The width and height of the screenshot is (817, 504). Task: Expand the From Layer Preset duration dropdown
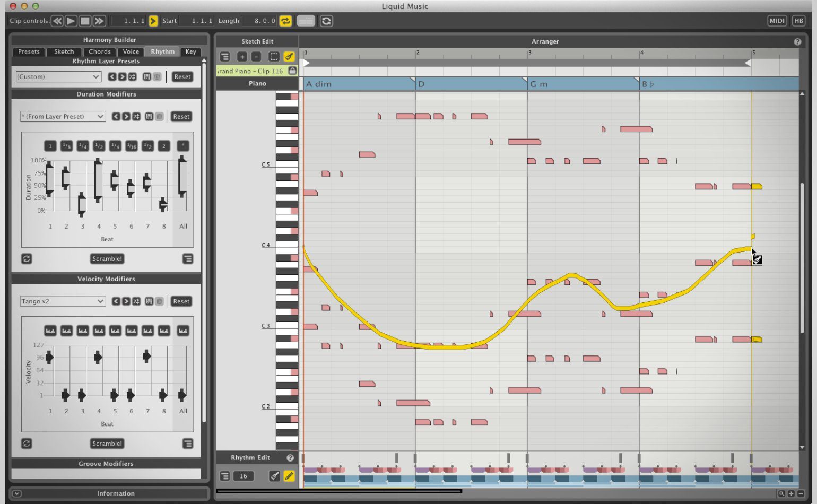(x=63, y=117)
